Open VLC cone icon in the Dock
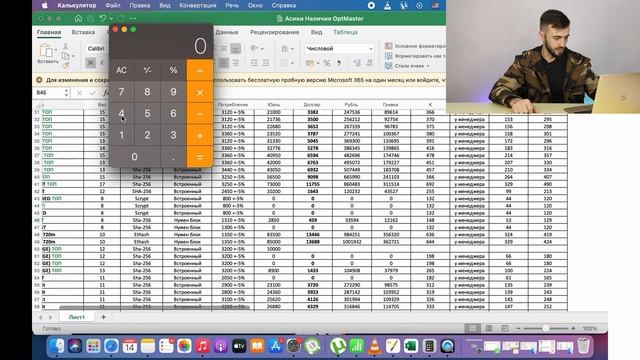Screen dimensions: 640x360 [374, 346]
